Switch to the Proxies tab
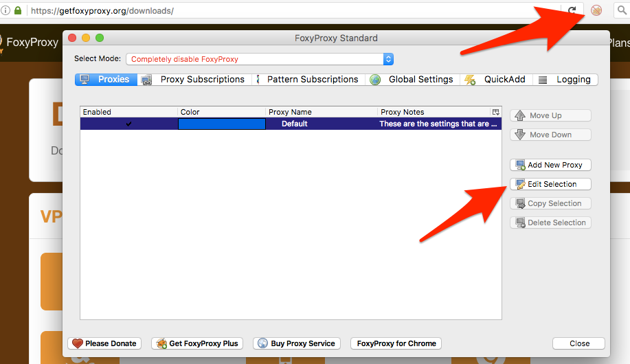Image resolution: width=630 pixels, height=364 pixels. pyautogui.click(x=106, y=80)
